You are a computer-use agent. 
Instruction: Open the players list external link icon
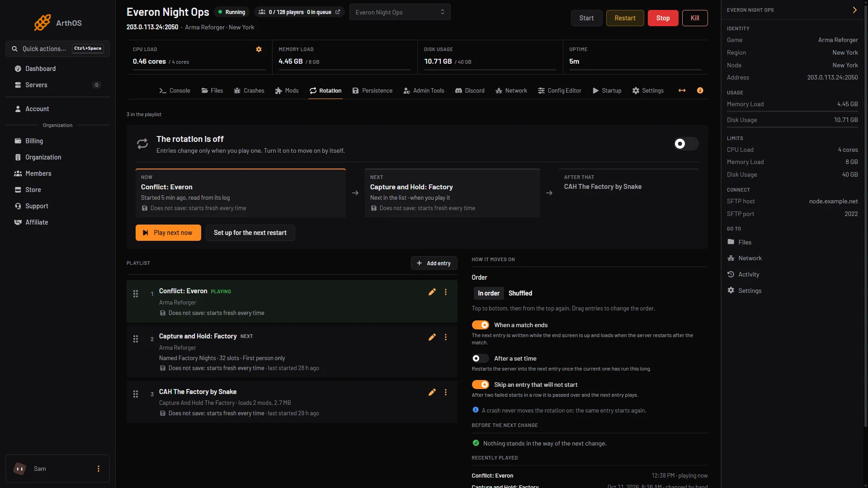[338, 12]
